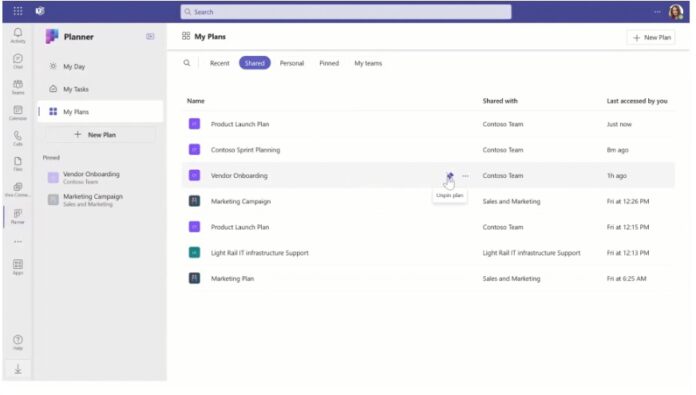Open the top bar ellipsis settings menu

(657, 12)
